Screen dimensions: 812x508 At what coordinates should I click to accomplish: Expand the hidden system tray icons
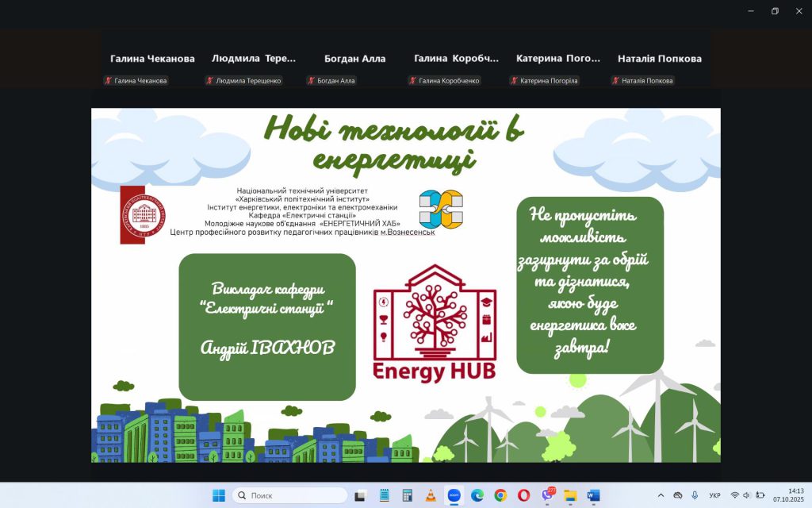pyautogui.click(x=661, y=495)
